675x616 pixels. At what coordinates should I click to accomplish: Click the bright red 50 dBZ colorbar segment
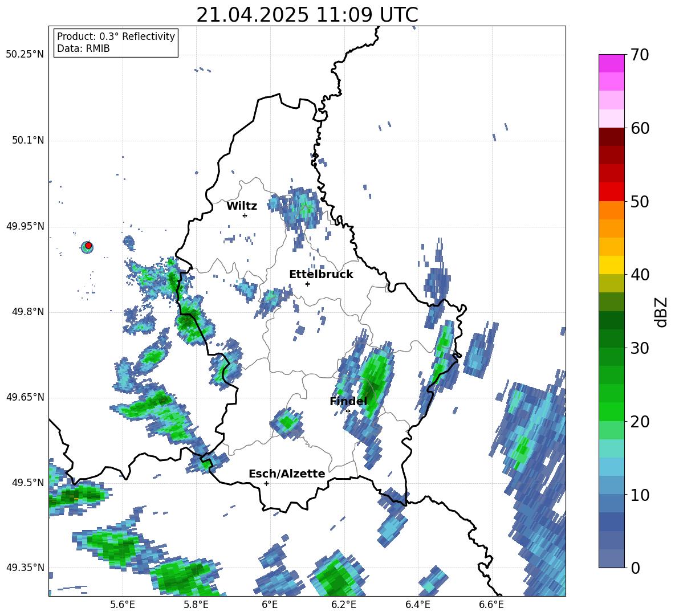611,192
